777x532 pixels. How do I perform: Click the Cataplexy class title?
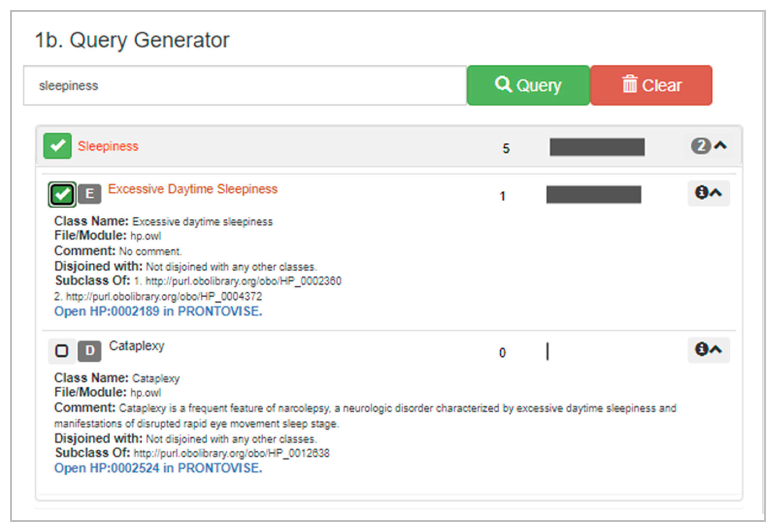coord(137,346)
